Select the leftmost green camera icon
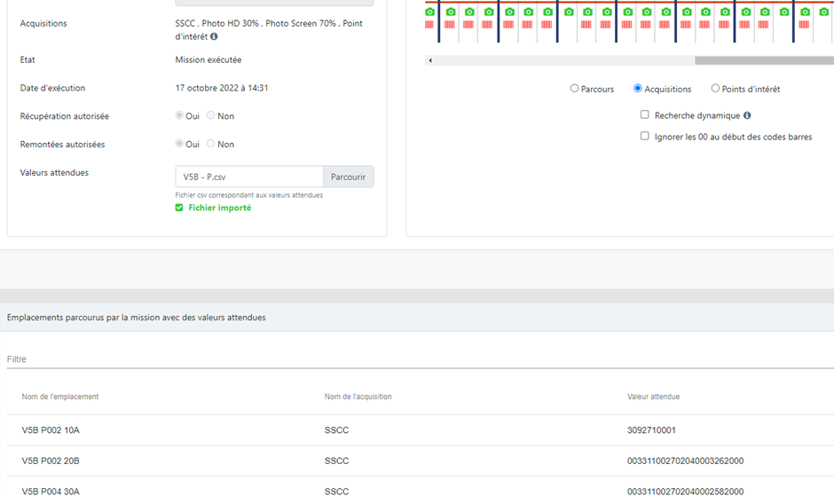The image size is (834, 504). coord(429,12)
